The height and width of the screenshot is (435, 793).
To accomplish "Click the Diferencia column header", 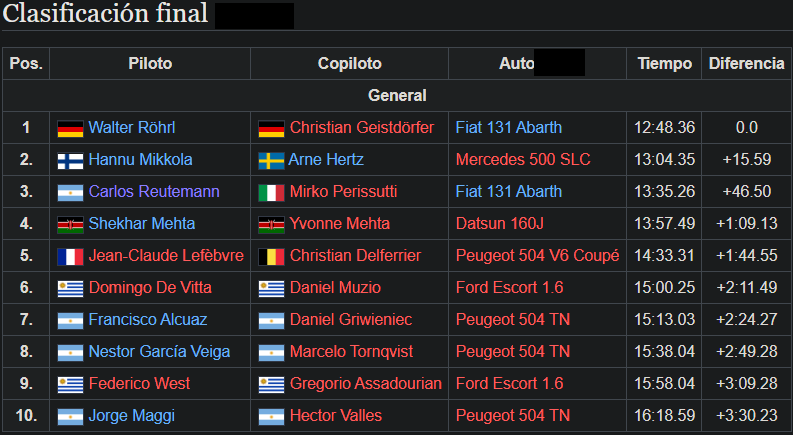I will coord(746,63).
